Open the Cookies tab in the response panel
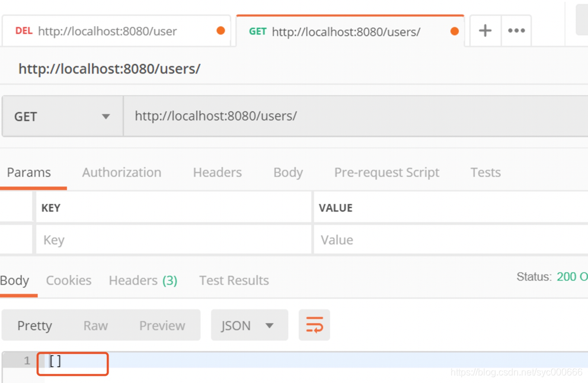The image size is (588, 383). (69, 280)
